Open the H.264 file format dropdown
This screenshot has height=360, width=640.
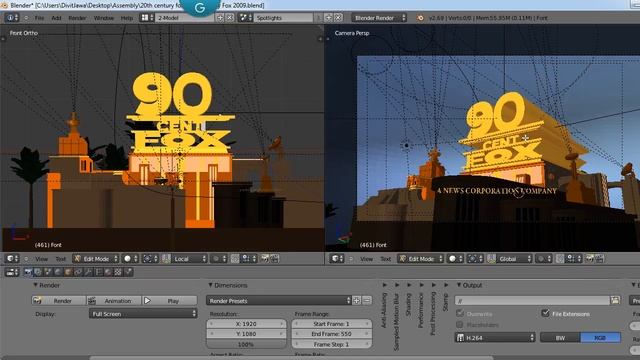495,338
